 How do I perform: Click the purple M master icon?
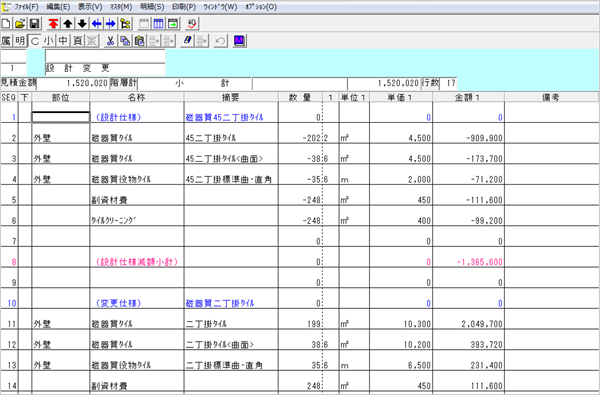pos(239,41)
